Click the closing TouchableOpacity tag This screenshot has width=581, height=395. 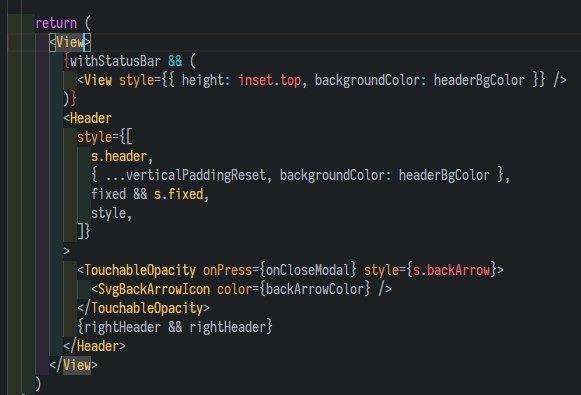pyautogui.click(x=143, y=308)
